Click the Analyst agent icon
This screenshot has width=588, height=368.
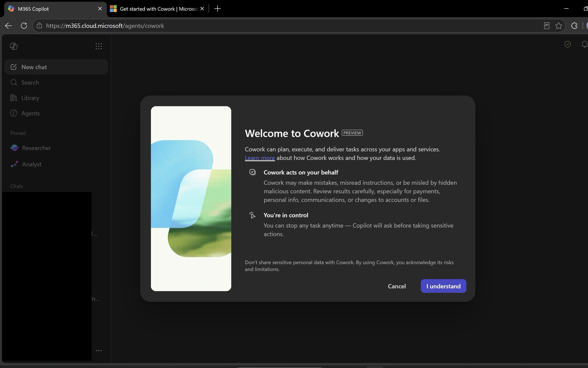pos(14,164)
